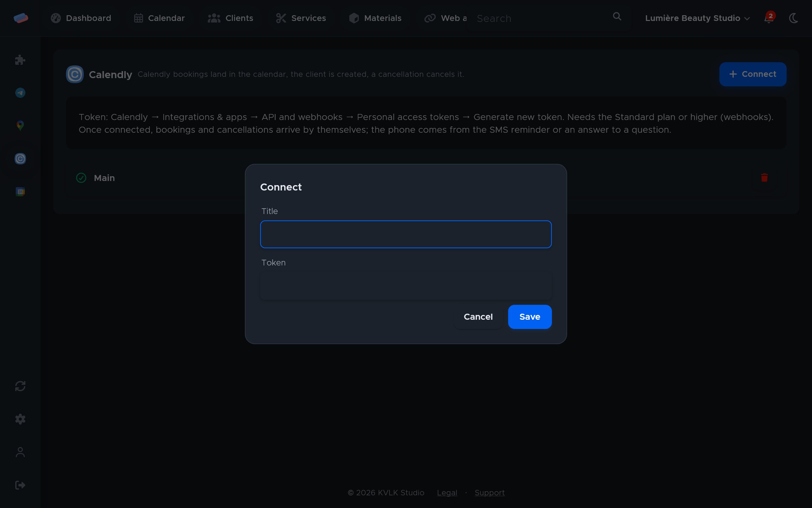This screenshot has height=508, width=812.
Task: Open the Materials menu item
Action: (375, 18)
